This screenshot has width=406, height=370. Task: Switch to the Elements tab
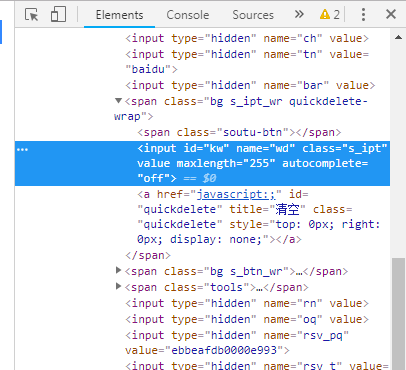(x=119, y=15)
